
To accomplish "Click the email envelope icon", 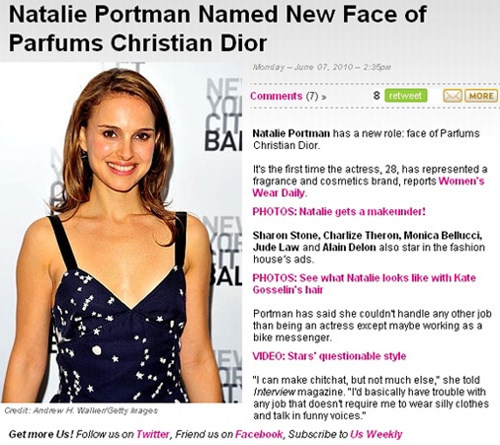I will pos(452,96).
